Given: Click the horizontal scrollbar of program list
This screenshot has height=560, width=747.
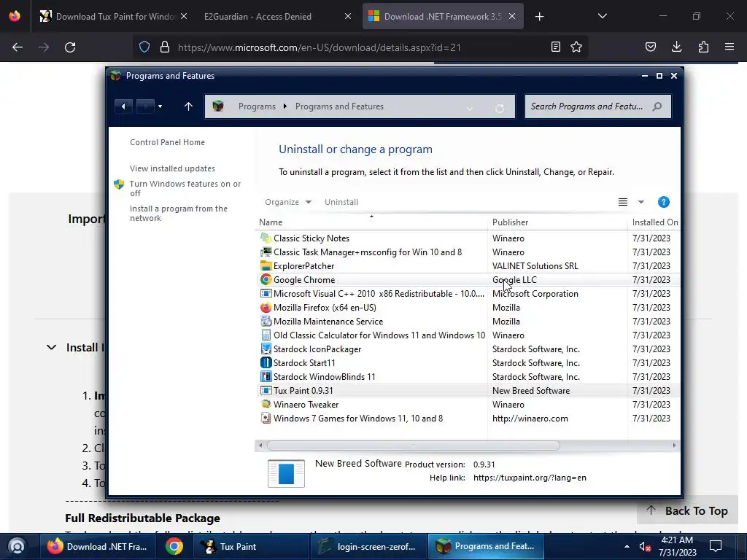Looking at the screenshot, I should tap(413, 446).
